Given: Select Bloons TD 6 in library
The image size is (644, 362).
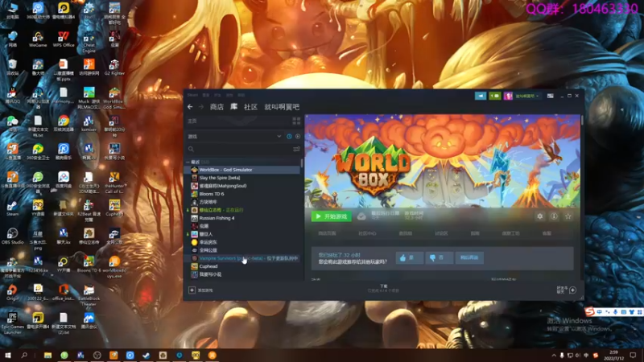Looking at the screenshot, I should coord(244,194).
